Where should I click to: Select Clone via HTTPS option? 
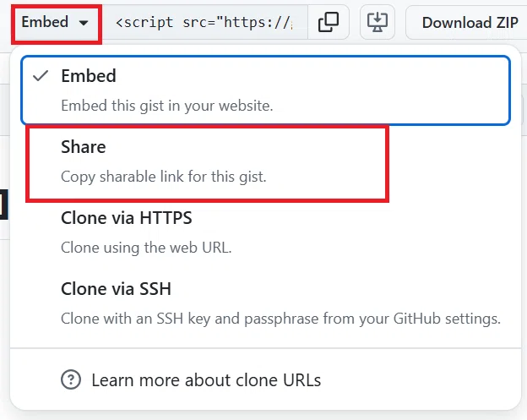[265, 232]
